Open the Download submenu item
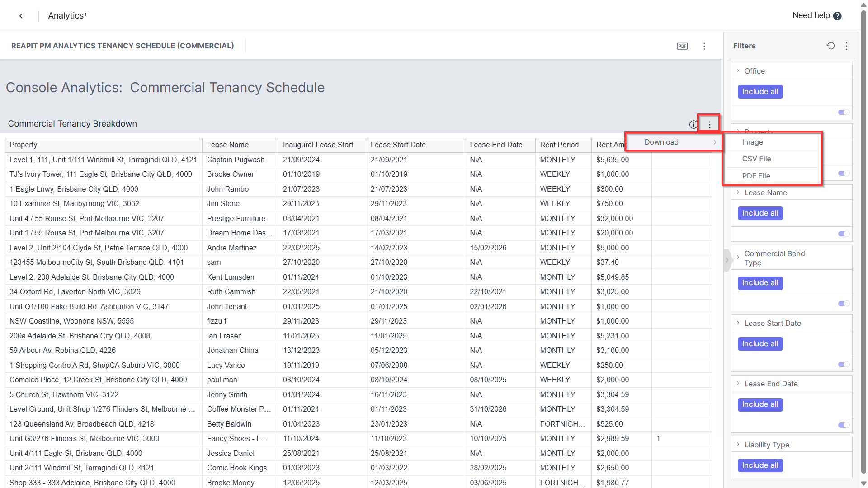The image size is (868, 488). click(x=675, y=142)
